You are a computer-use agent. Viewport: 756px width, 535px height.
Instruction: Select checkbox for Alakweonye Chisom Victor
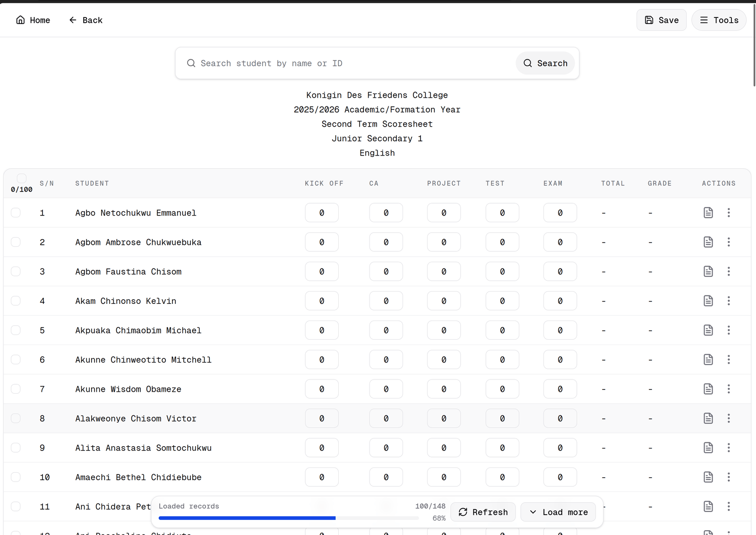coord(16,418)
